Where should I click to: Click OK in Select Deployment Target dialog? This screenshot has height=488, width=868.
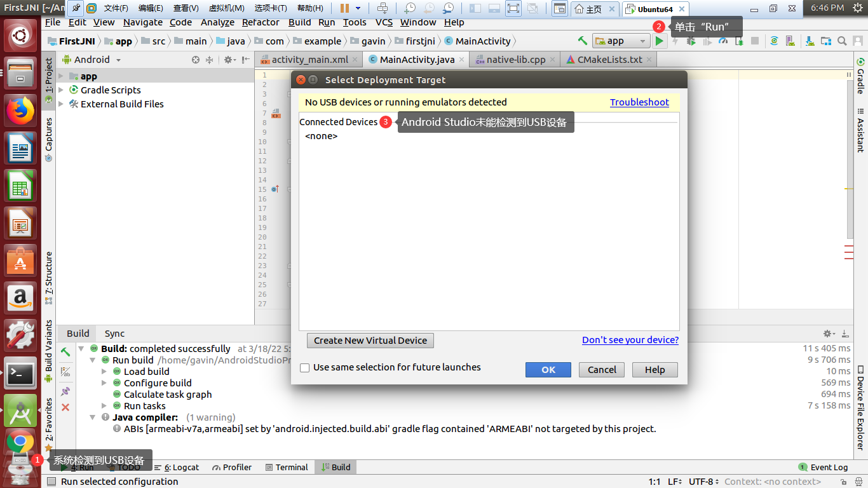[x=548, y=370]
